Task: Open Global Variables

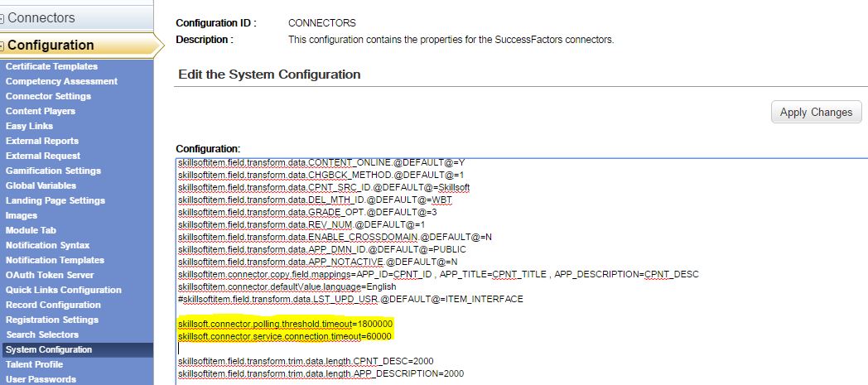Action: pyautogui.click(x=41, y=185)
